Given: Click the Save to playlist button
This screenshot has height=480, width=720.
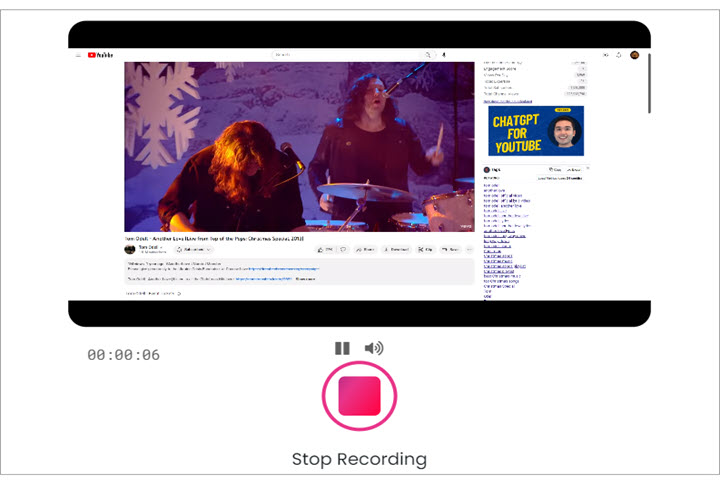Looking at the screenshot, I should pyautogui.click(x=450, y=249).
